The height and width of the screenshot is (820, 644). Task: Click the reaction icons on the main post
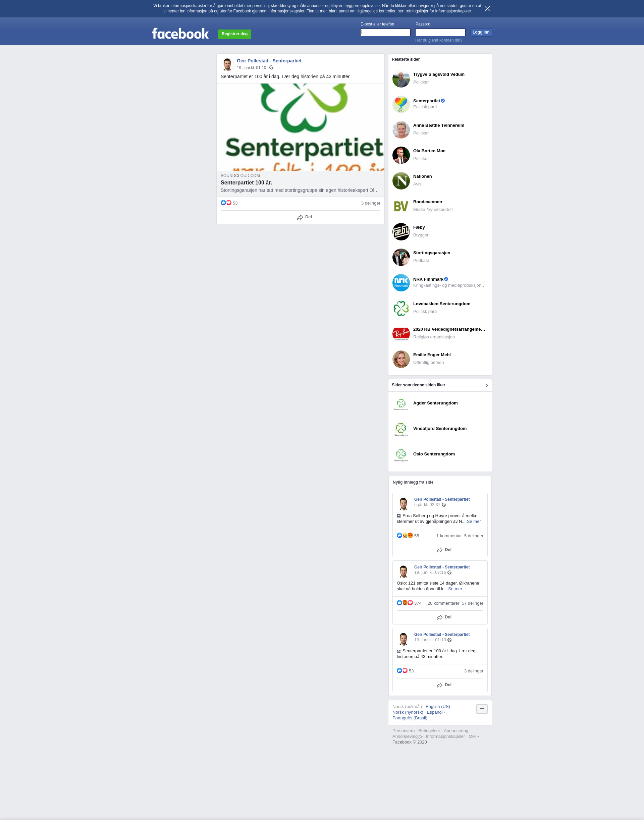coord(226,203)
